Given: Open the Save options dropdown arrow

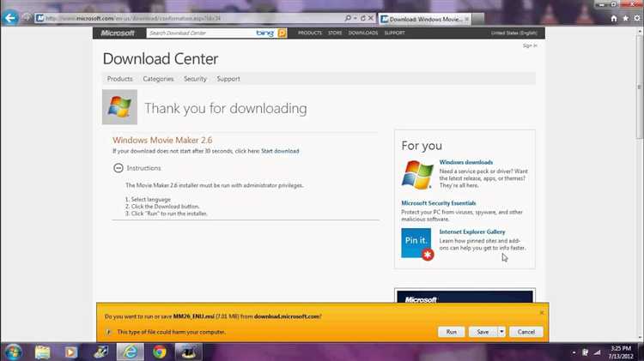Looking at the screenshot, I should coord(501,332).
